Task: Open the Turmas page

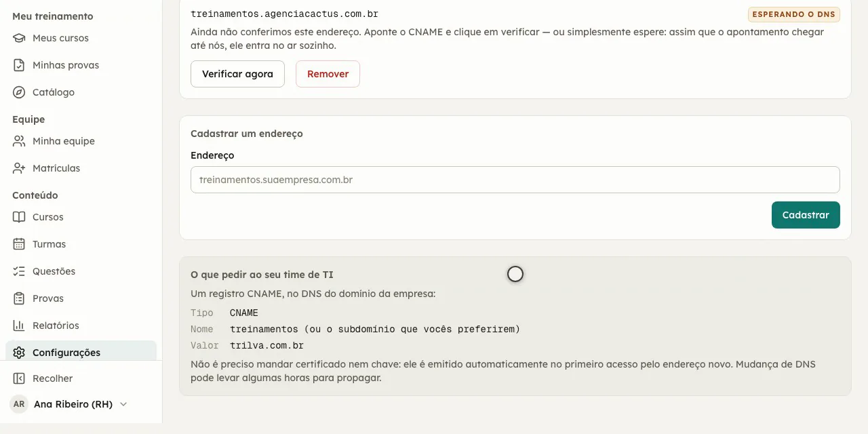Action: [81, 244]
